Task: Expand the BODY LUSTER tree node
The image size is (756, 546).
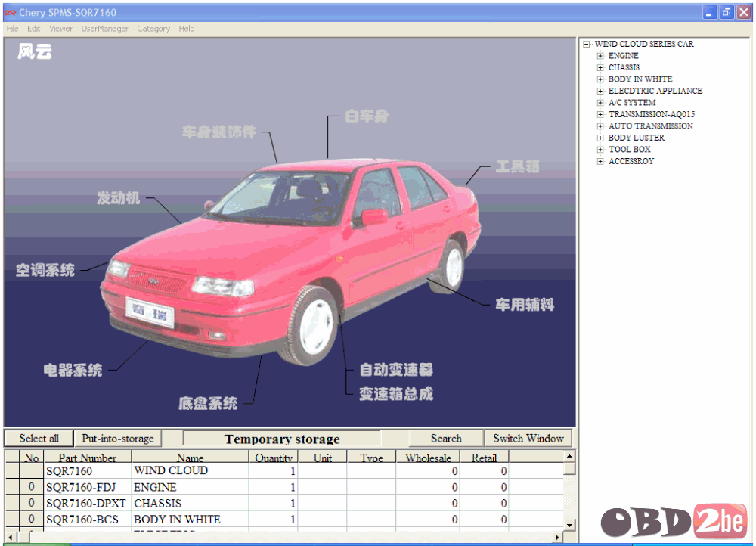Action: [x=600, y=138]
